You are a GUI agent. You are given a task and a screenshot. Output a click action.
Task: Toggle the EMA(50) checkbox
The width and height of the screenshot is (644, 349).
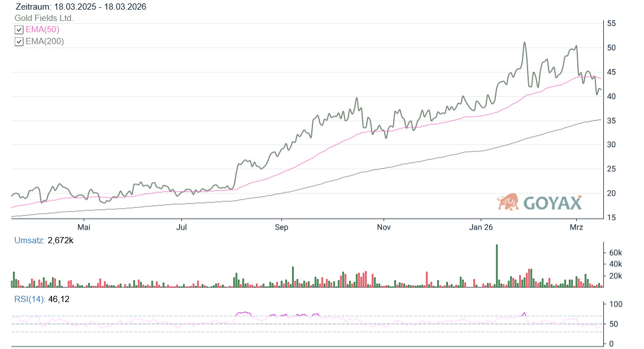tap(19, 29)
